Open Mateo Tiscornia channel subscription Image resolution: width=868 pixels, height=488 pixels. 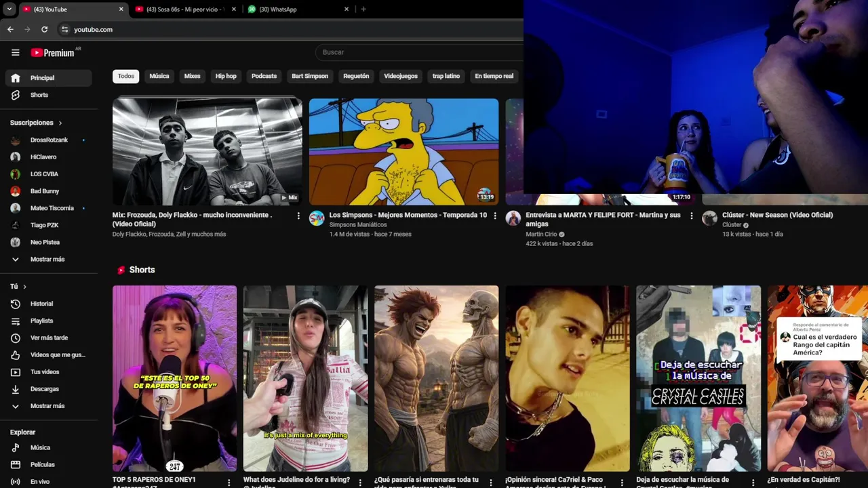click(x=47, y=208)
